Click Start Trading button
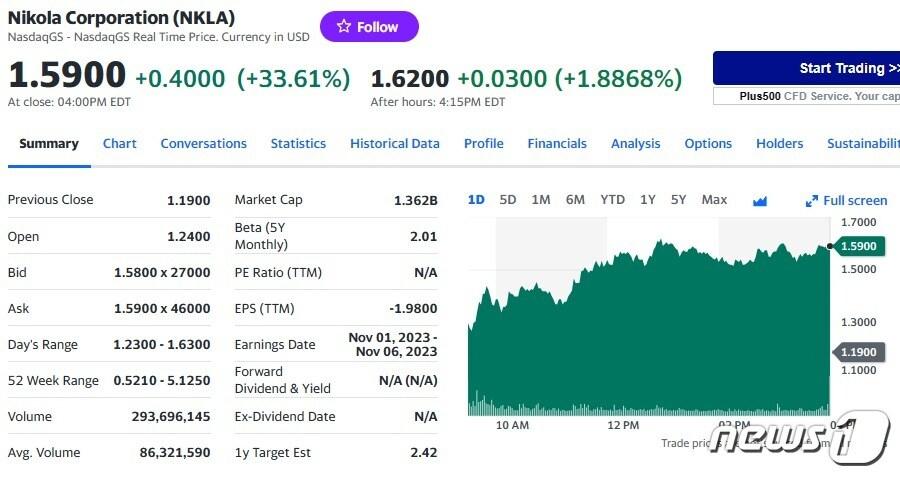 [806, 68]
